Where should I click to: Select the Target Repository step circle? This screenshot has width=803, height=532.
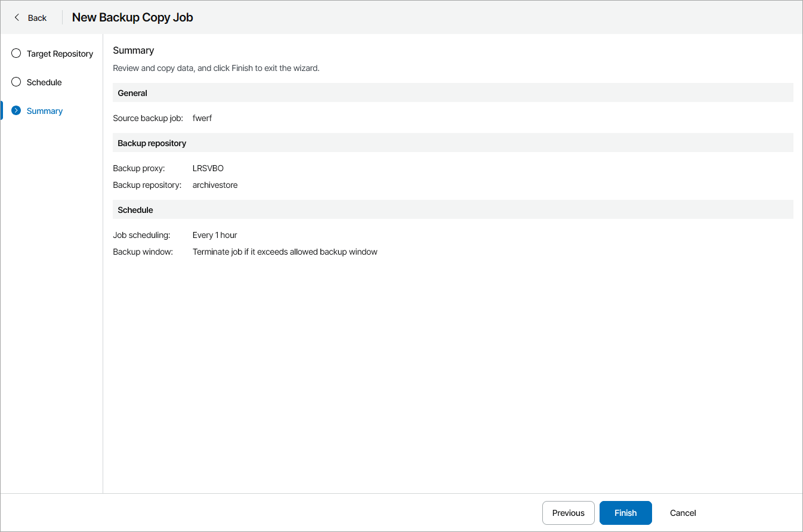pyautogui.click(x=16, y=54)
